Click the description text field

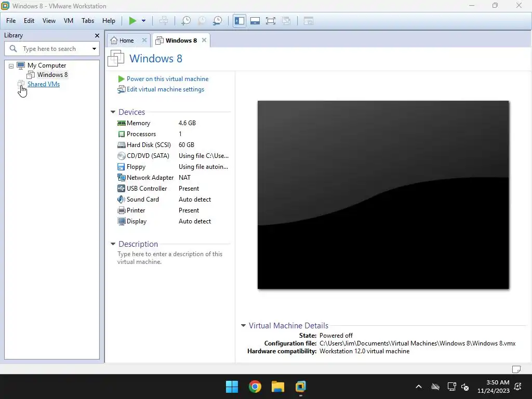[170, 258]
